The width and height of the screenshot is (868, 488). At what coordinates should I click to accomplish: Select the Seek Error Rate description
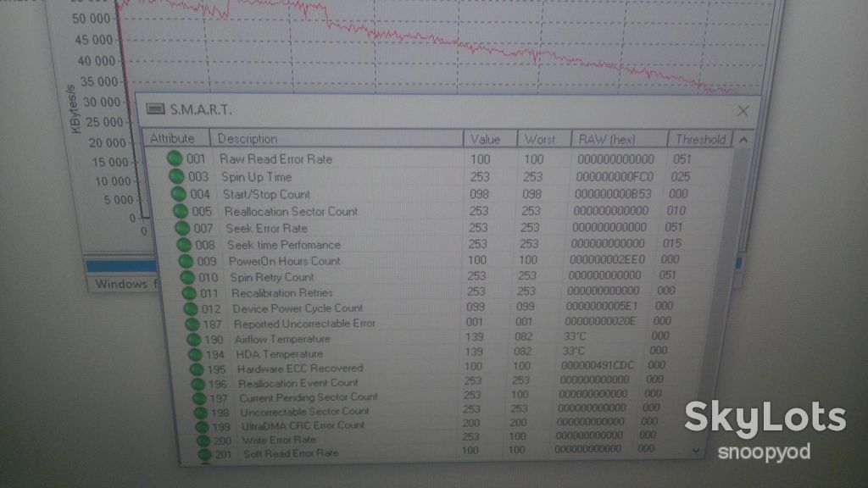pos(266,228)
